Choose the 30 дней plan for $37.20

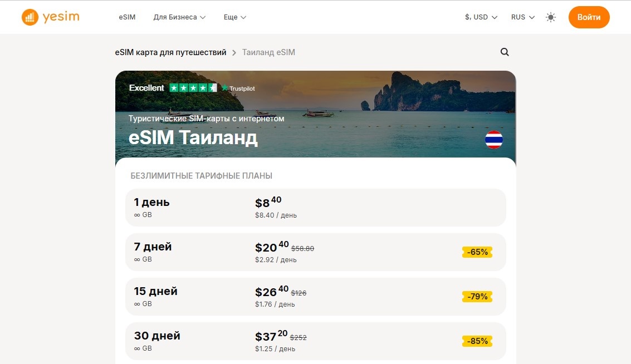[315, 341]
